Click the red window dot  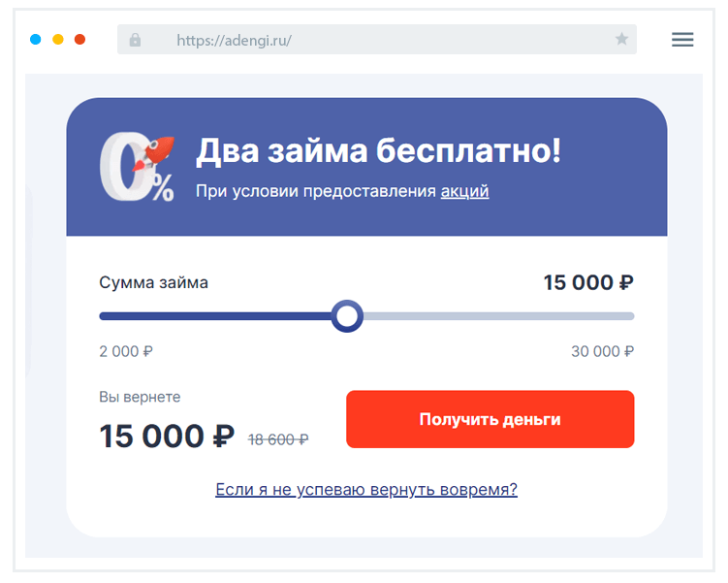(x=80, y=40)
